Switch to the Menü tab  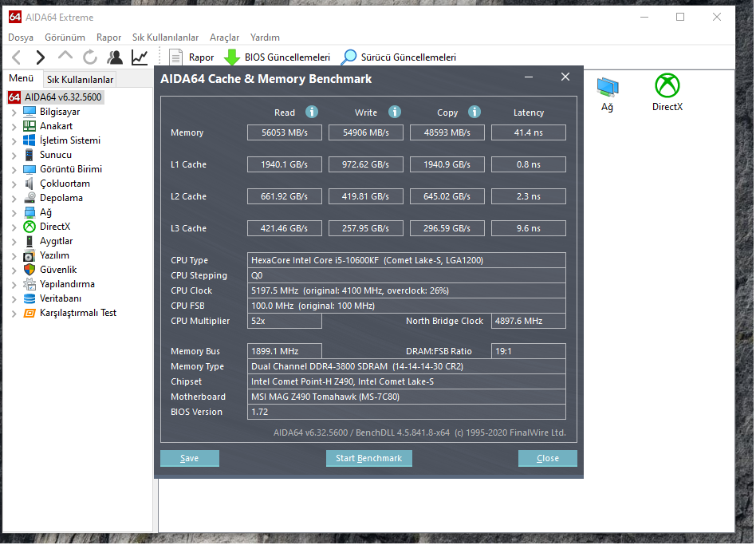click(x=22, y=78)
